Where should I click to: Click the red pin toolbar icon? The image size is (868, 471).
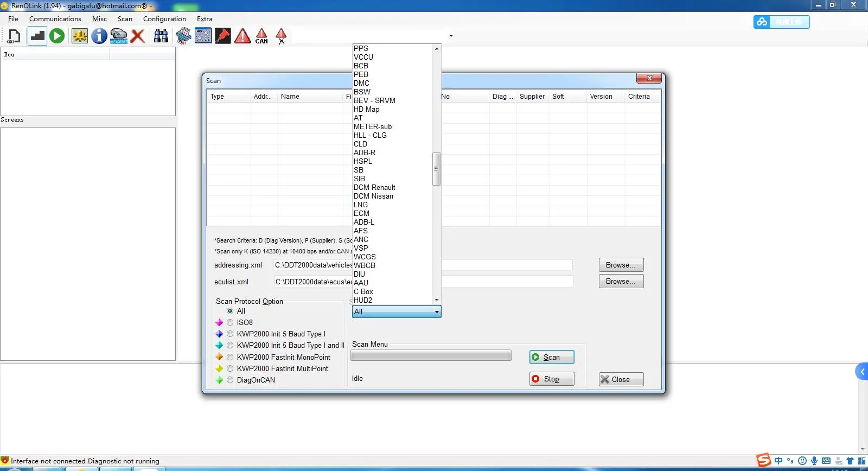pos(223,36)
